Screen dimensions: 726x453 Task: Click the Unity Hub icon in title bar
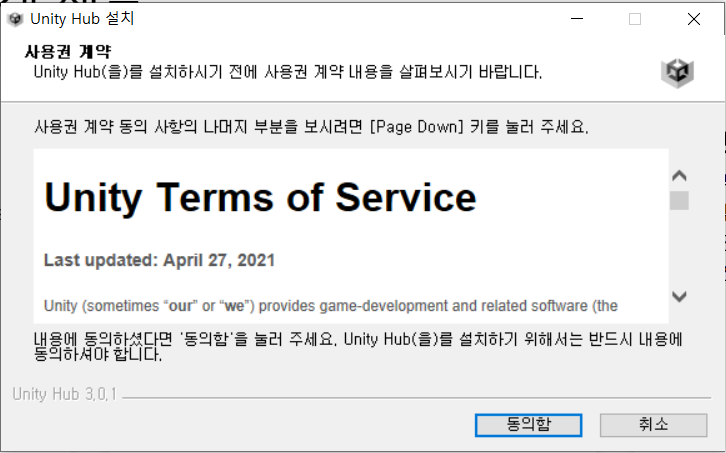[x=15, y=19]
